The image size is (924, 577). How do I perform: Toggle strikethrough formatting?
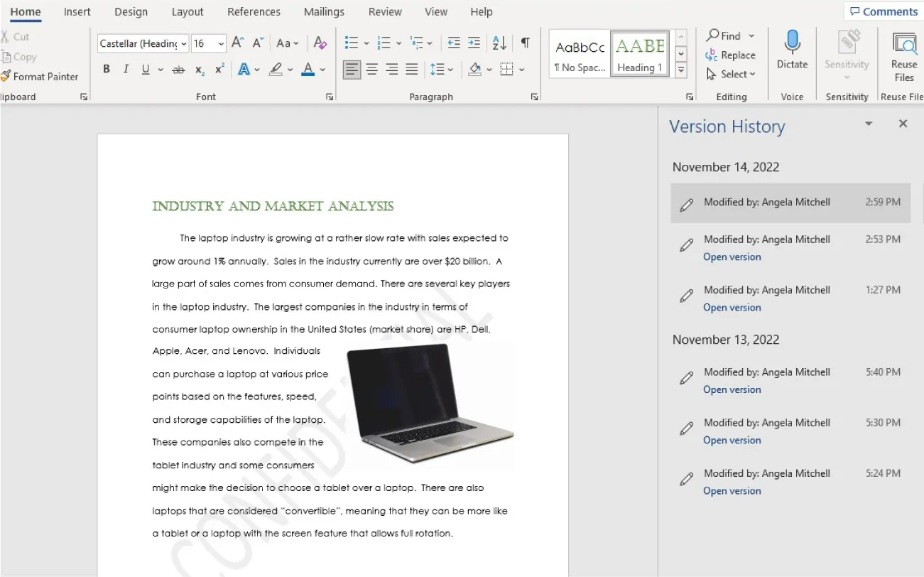[178, 69]
